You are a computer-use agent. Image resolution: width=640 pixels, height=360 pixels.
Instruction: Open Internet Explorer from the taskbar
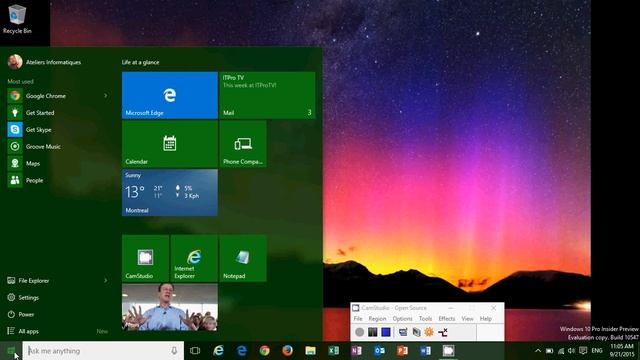(x=218, y=351)
